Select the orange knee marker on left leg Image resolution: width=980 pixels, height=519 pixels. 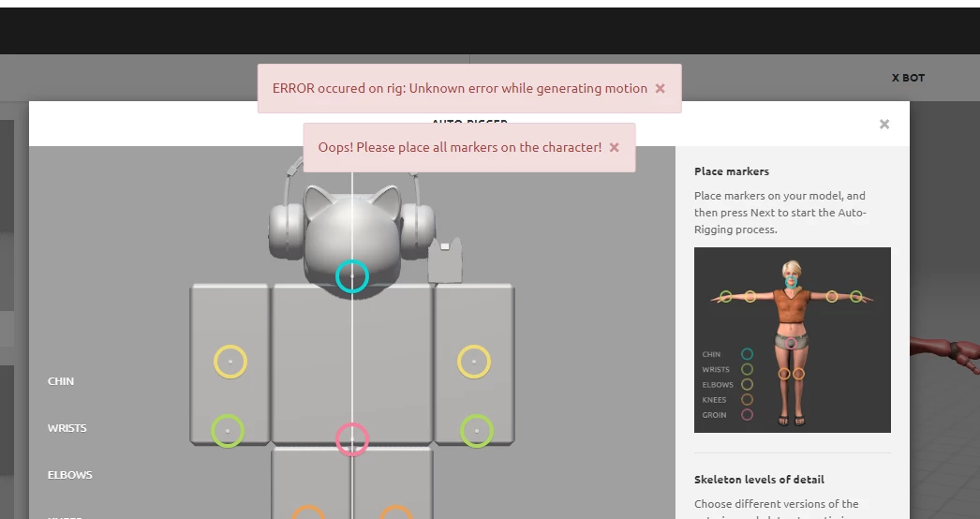[x=308, y=512]
